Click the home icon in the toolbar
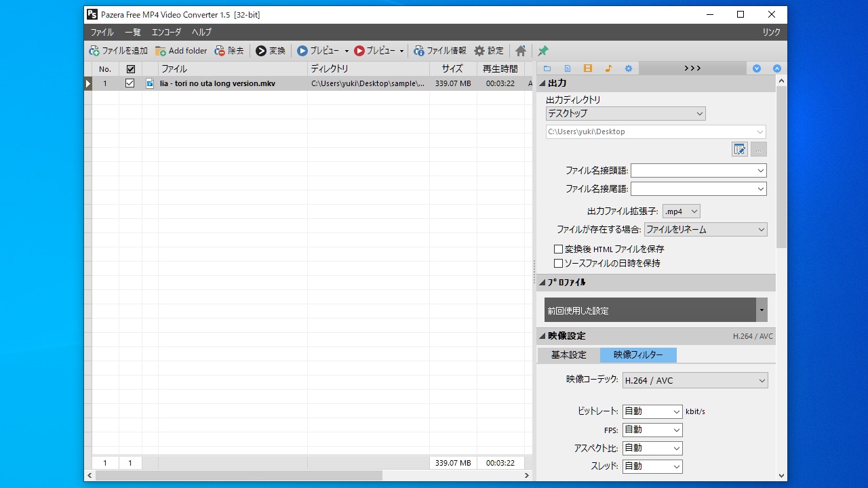 [521, 51]
